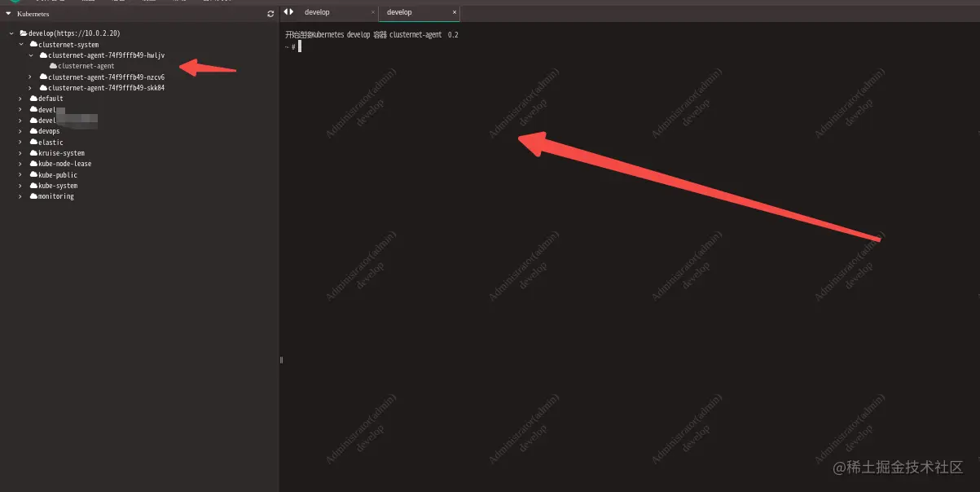This screenshot has width=980, height=492.
Task: Collapse the Kubernetes panel triangle
Action: [x=8, y=14]
